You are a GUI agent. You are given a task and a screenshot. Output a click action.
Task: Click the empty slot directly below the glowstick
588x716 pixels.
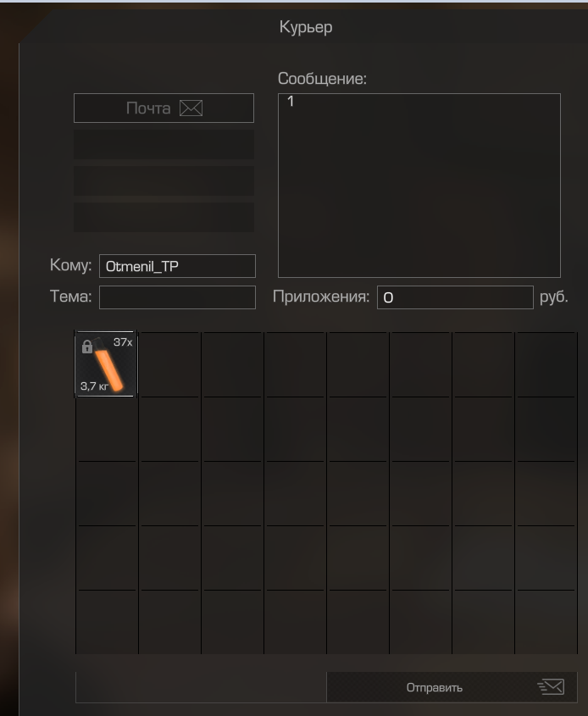[107, 430]
